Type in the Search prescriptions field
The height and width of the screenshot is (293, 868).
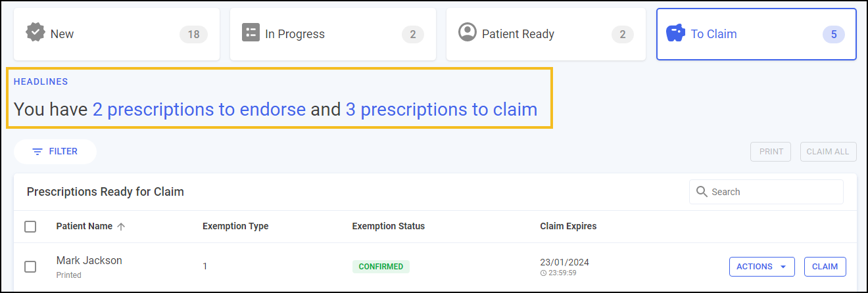tap(773, 192)
